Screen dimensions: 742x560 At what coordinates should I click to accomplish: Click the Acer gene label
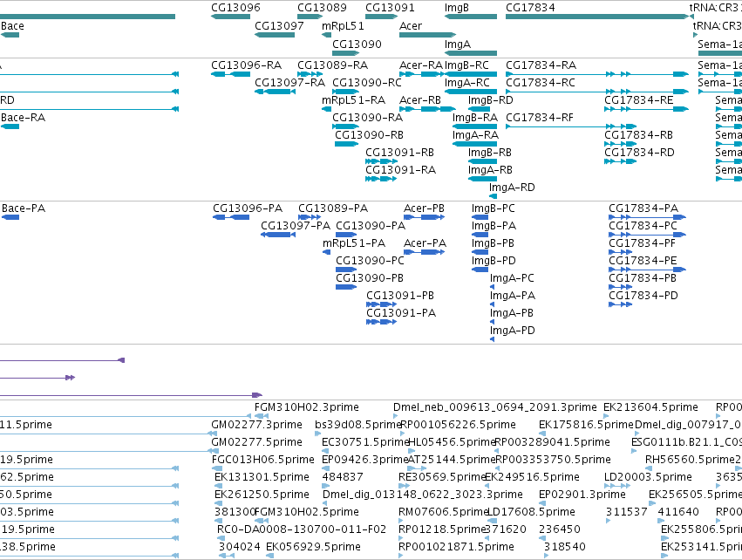tap(411, 25)
